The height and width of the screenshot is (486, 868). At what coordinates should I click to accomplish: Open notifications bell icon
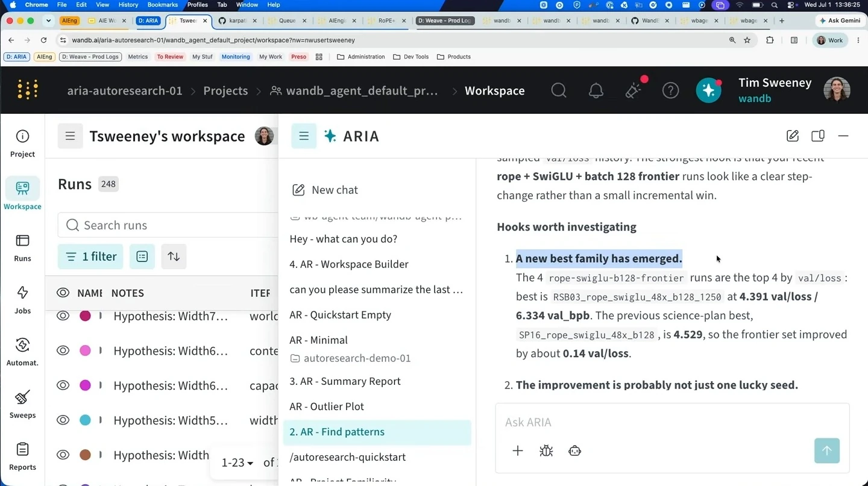tap(596, 90)
